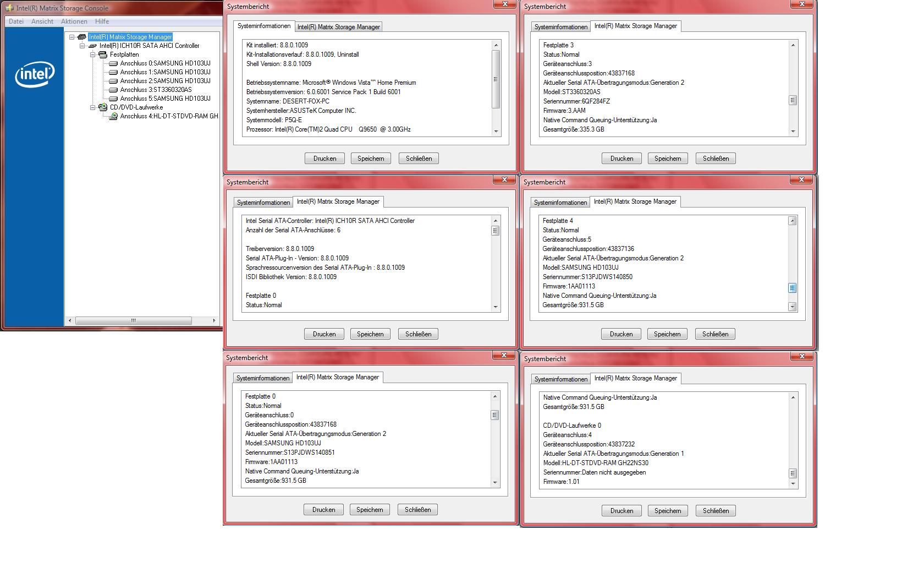Click the CD/DVD-Laufwerke group icon
This screenshot has width=924, height=578.
click(103, 107)
